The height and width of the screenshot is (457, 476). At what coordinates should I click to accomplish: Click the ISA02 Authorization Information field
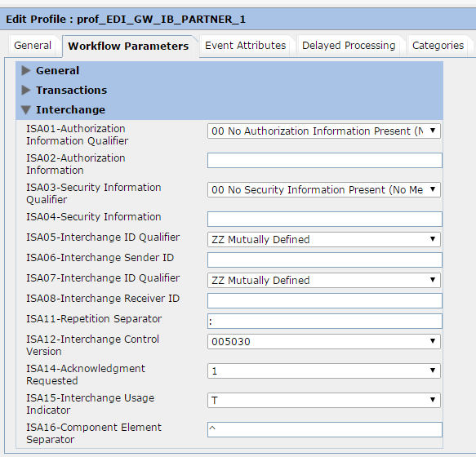pyautogui.click(x=325, y=160)
